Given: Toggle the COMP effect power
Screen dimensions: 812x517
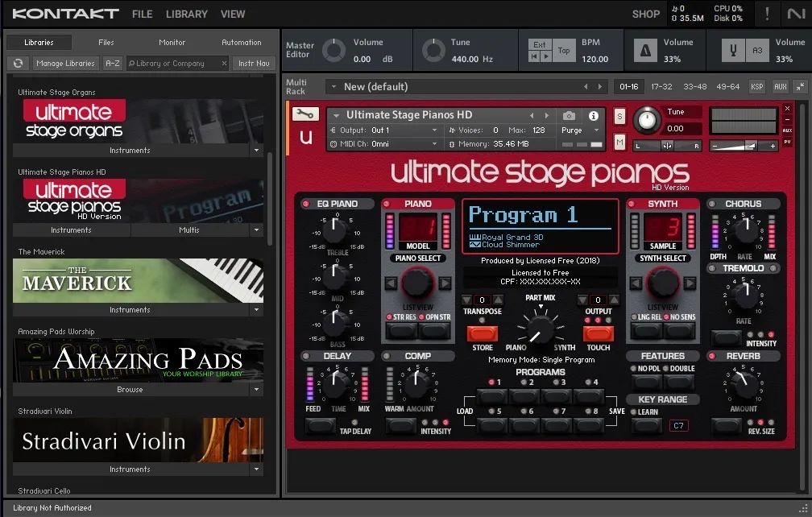Looking at the screenshot, I should tap(386, 356).
